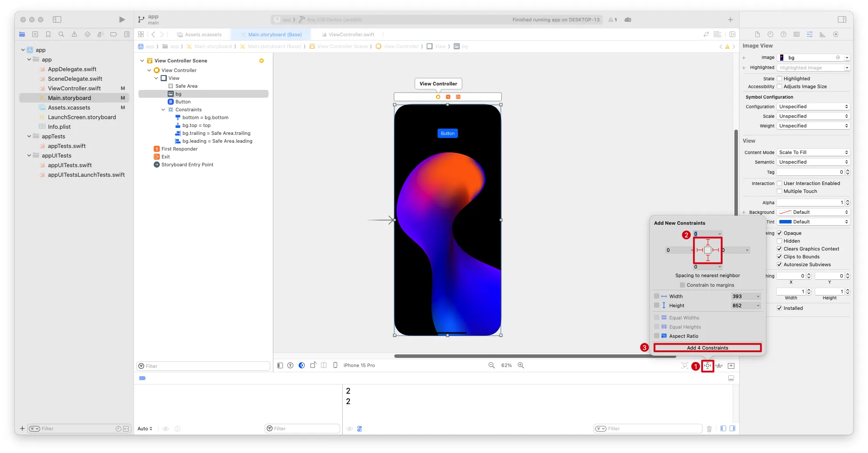This screenshot has height=453, width=868.
Task: Toggle the left navigator sidebar icon
Action: (57, 20)
